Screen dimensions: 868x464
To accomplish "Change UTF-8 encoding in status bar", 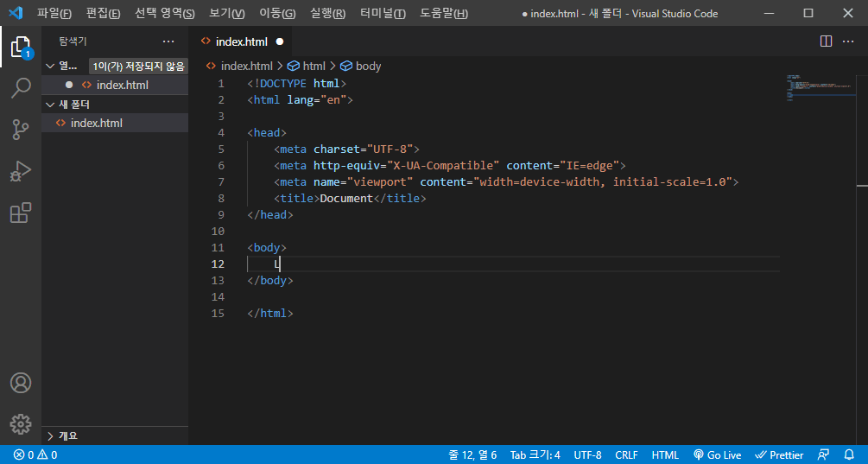I will [587, 455].
